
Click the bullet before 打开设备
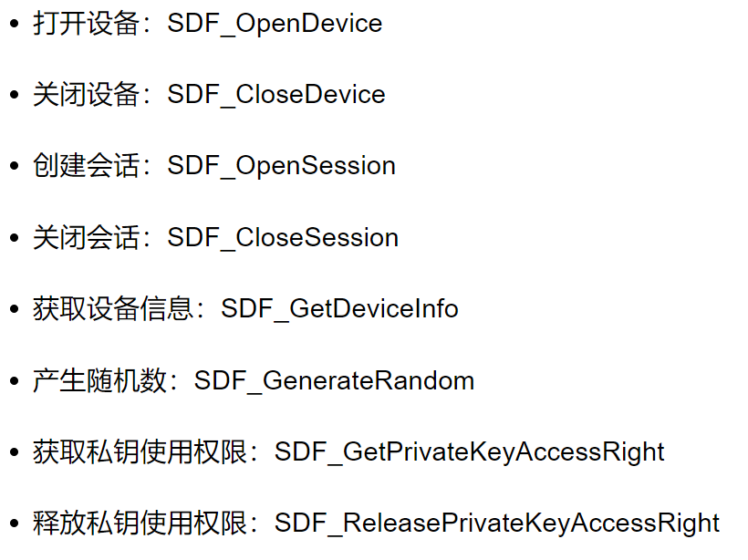pyautogui.click(x=14, y=24)
